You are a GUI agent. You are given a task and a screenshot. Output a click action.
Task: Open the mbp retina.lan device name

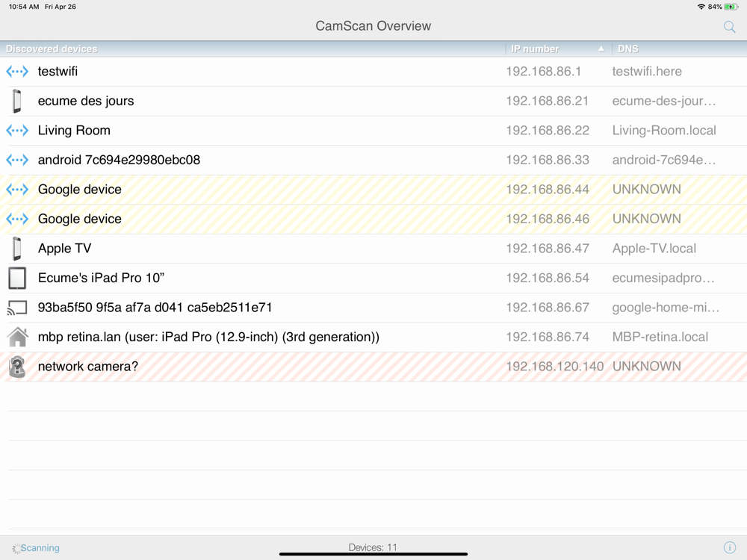click(x=208, y=337)
